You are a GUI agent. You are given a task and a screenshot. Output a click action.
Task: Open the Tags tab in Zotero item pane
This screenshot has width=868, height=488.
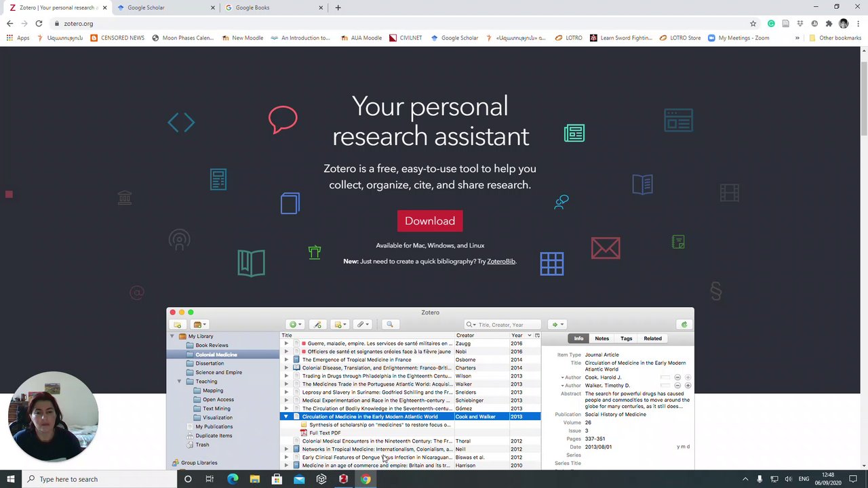coord(626,338)
